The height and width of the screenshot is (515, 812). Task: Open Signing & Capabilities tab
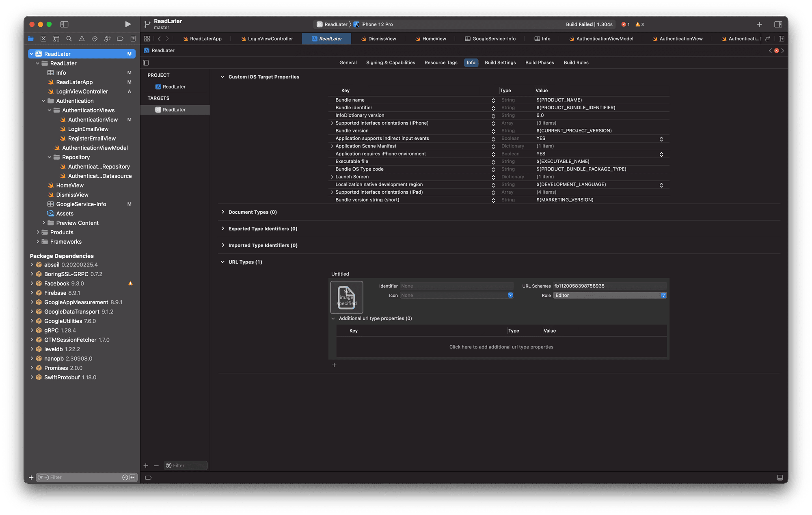(391, 63)
